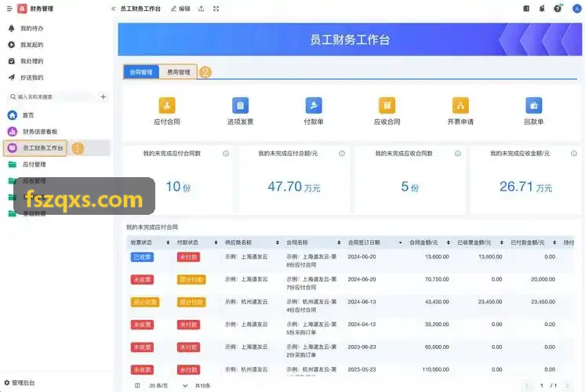Sort by the 付款状态 column
Screen dimensions: 585x392
216,242
